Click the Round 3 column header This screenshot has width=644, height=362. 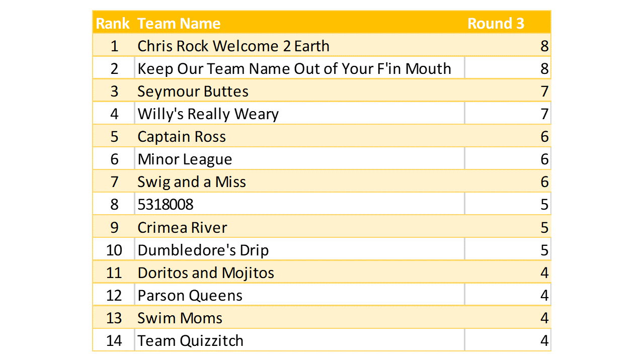(496, 23)
